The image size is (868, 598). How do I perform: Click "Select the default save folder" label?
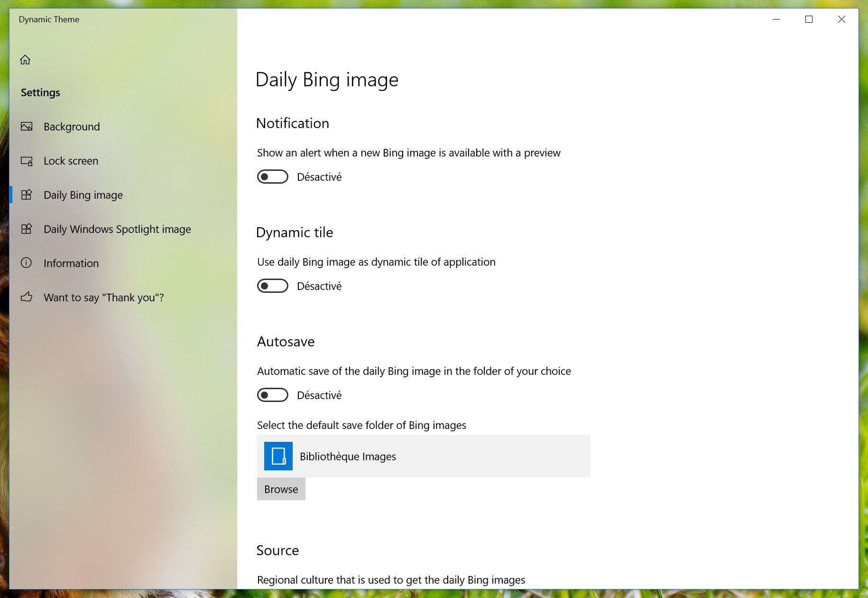[361, 425]
